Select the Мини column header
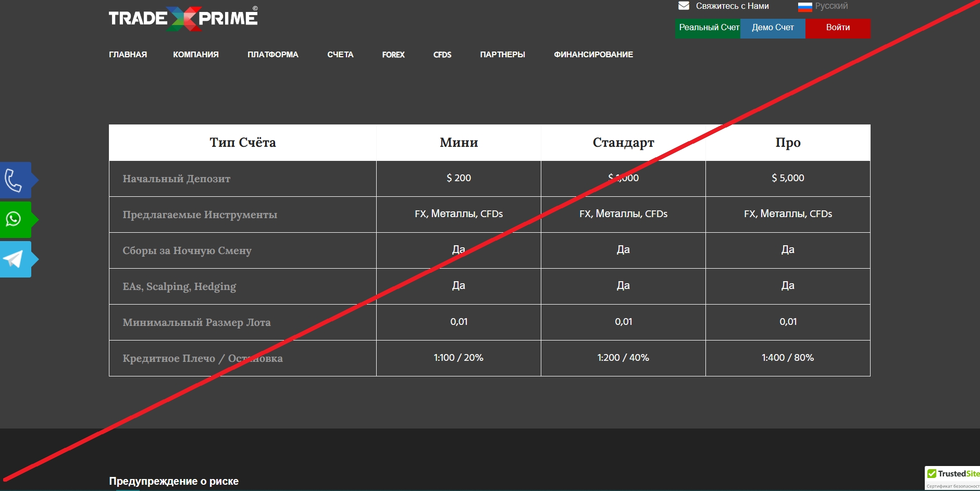The height and width of the screenshot is (491, 980). pos(458,143)
